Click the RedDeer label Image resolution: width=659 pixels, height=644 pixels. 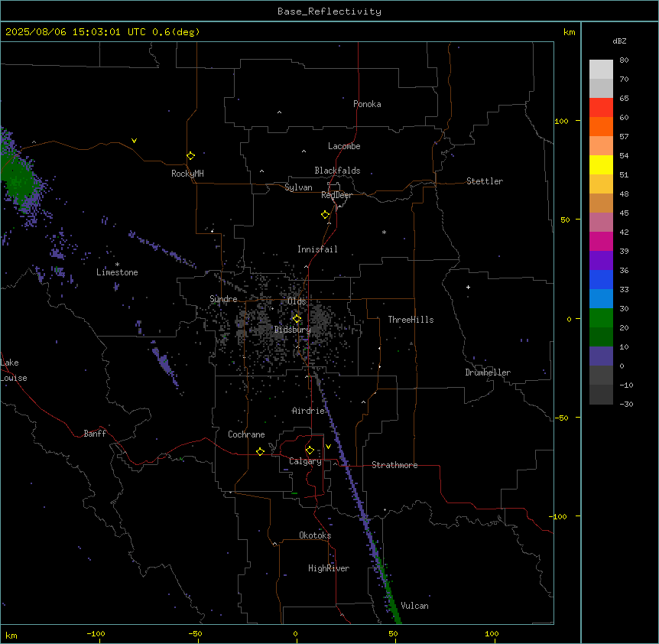336,195
